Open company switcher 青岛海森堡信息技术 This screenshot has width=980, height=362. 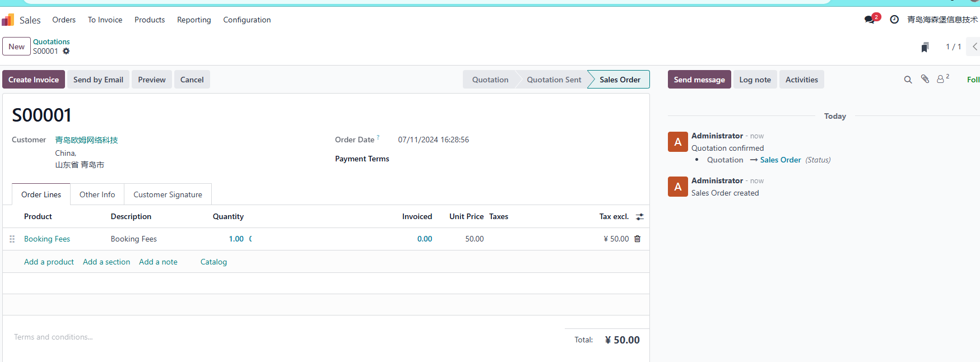[942, 20]
